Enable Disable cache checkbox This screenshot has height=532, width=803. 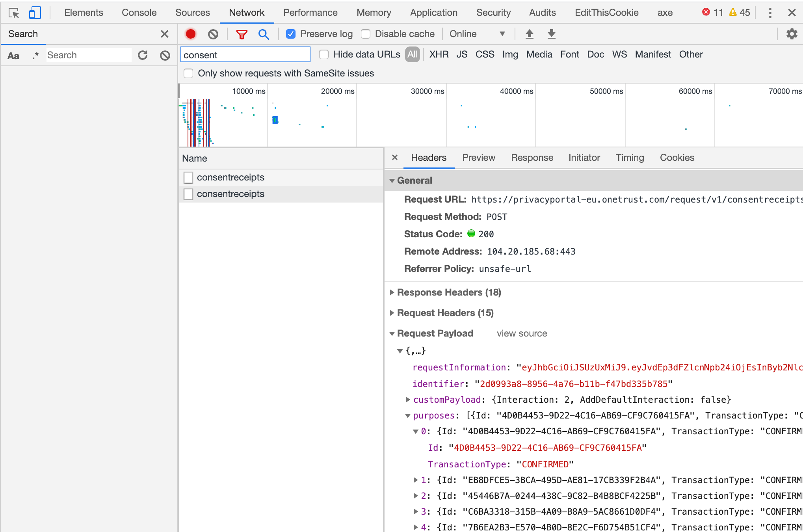[x=366, y=34]
